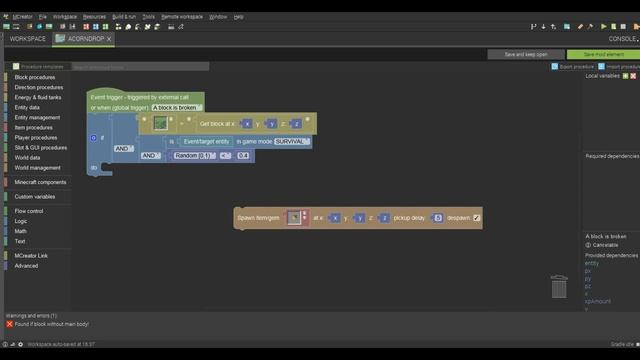Click the blue gear mutator on the if block
This screenshot has height=360, width=640.
(93, 138)
